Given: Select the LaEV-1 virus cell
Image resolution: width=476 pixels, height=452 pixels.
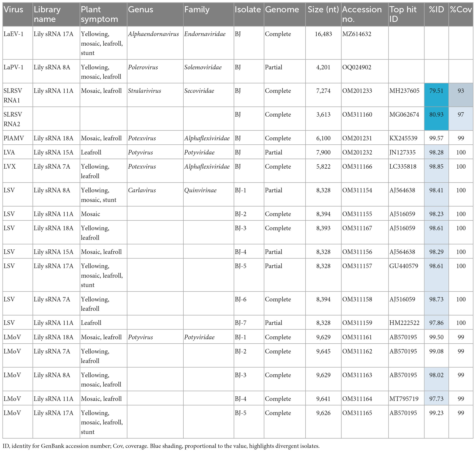Looking at the screenshot, I should click(x=18, y=43).
